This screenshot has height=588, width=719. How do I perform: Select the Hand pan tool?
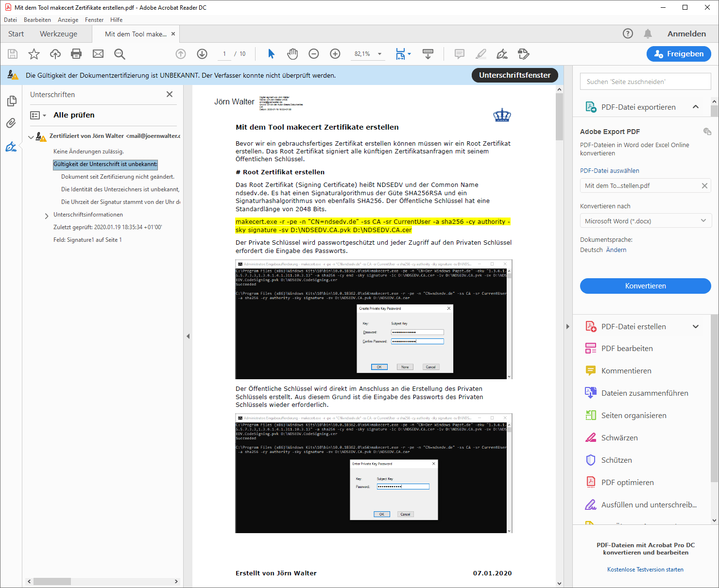click(x=292, y=54)
